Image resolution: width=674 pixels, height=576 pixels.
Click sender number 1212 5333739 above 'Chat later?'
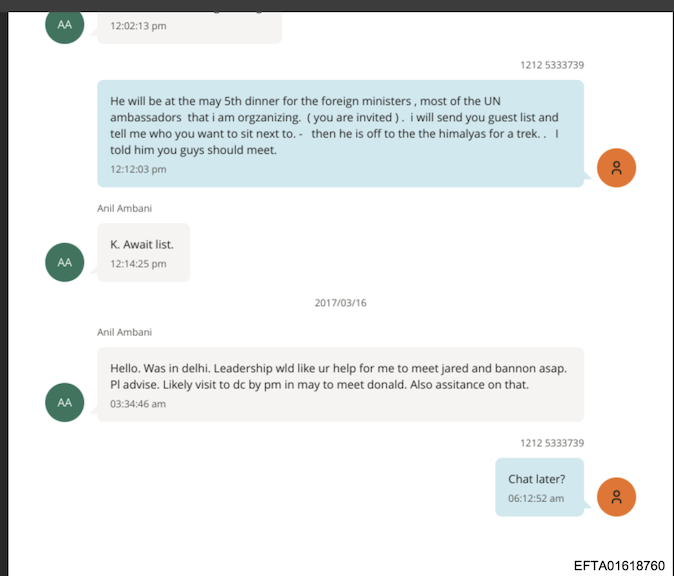point(552,443)
